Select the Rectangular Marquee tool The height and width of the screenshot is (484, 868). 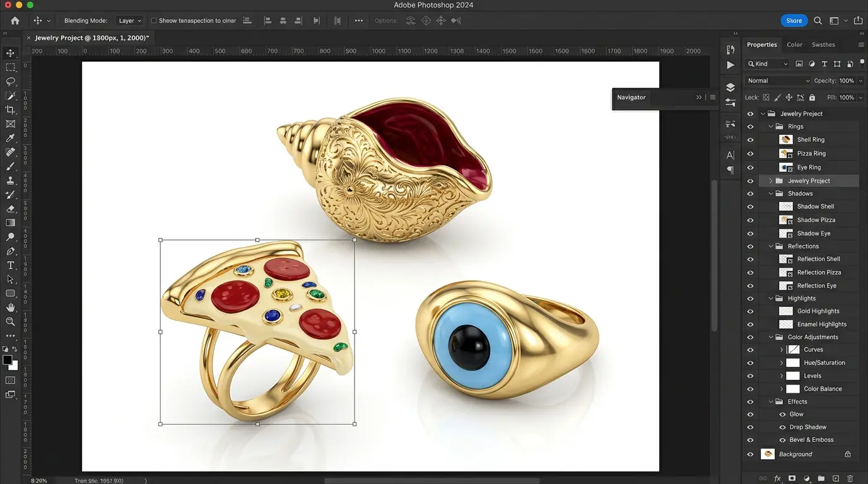[x=10, y=67]
